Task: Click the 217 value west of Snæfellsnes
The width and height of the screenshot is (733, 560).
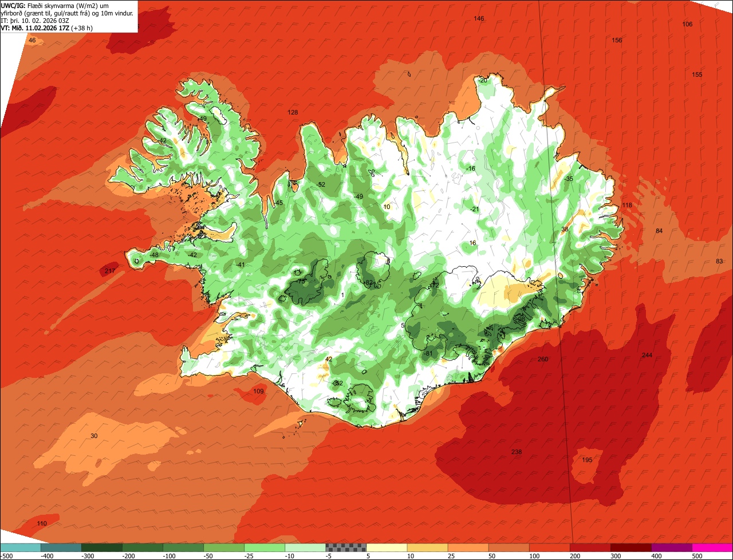Action: click(x=110, y=271)
